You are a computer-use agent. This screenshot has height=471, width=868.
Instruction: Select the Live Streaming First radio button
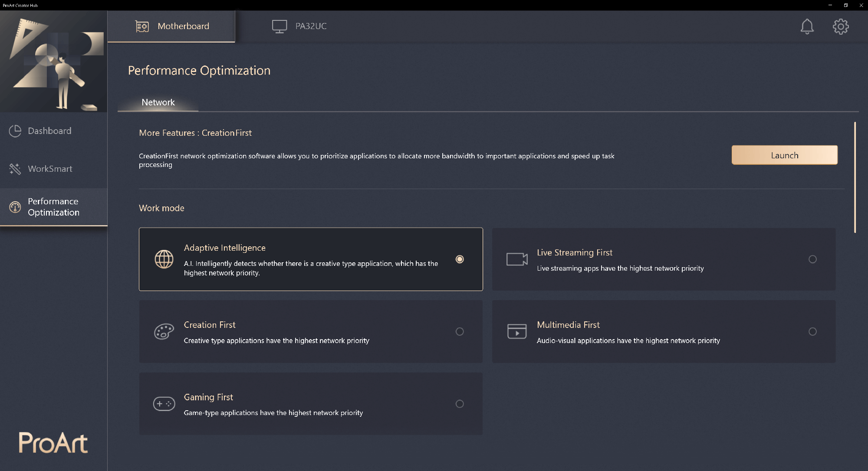[812, 259]
